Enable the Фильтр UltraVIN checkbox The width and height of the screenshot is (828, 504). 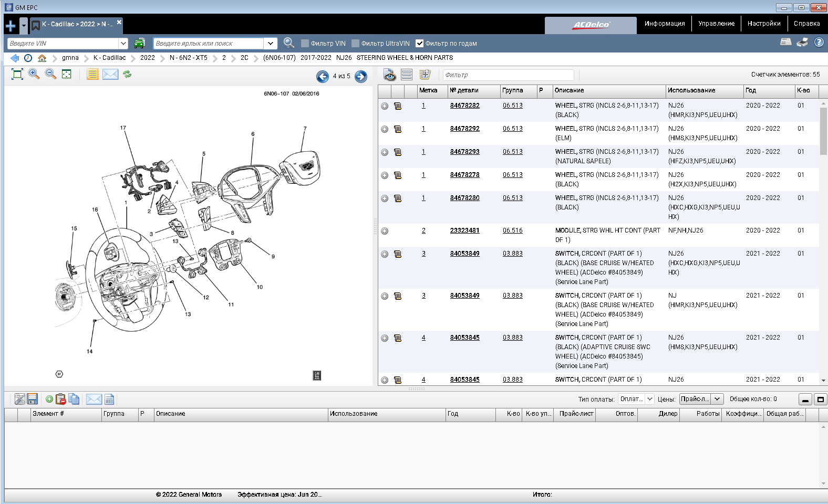coord(355,44)
